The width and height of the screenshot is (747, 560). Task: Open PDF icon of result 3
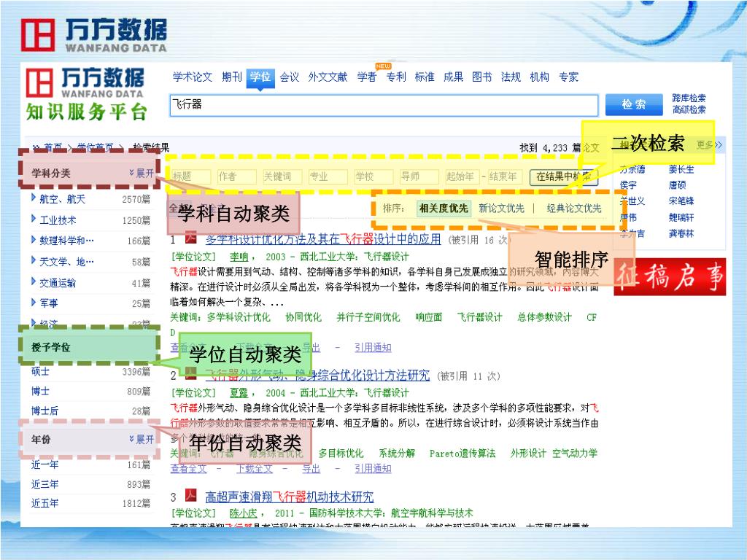(191, 495)
